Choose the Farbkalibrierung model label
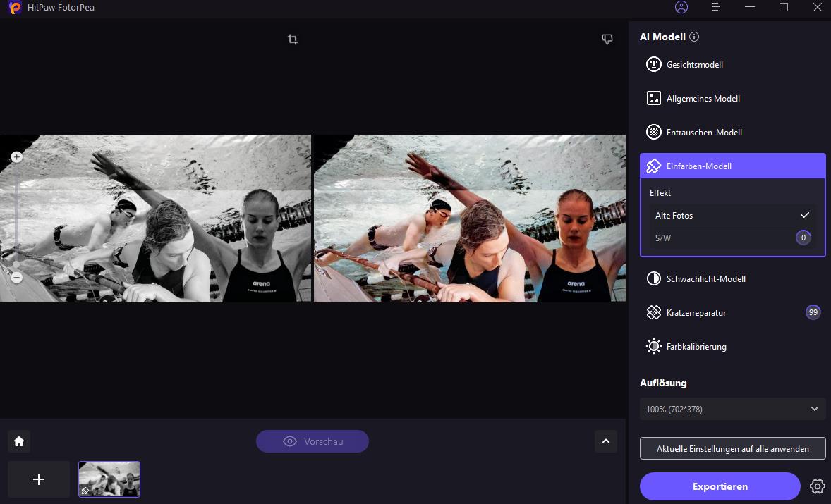The height and width of the screenshot is (504, 831). (696, 347)
